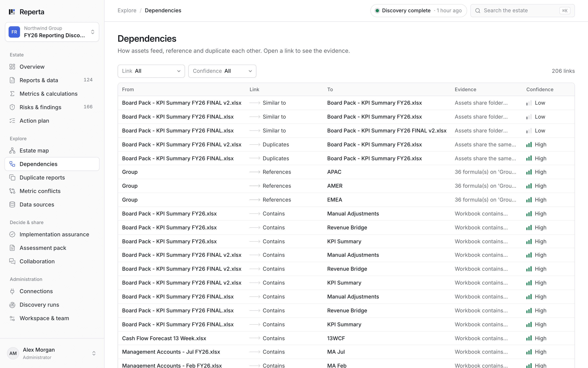588x368 pixels.
Task: Click the Connections plug icon
Action: [x=12, y=291]
